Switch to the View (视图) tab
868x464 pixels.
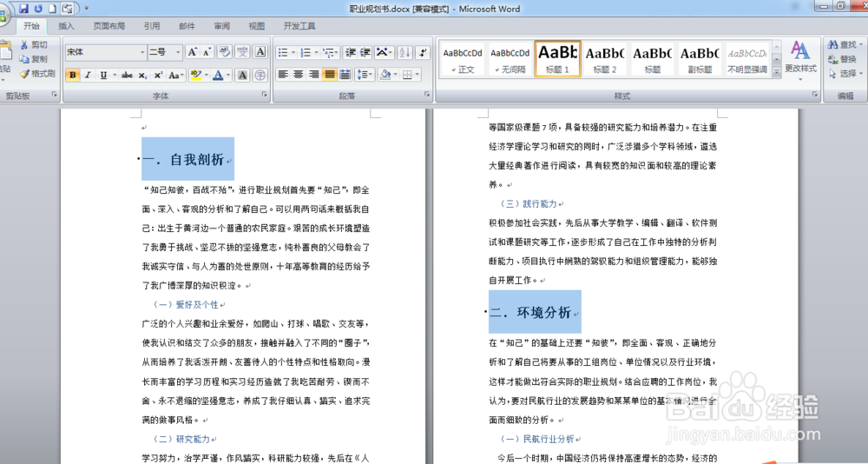click(x=257, y=26)
